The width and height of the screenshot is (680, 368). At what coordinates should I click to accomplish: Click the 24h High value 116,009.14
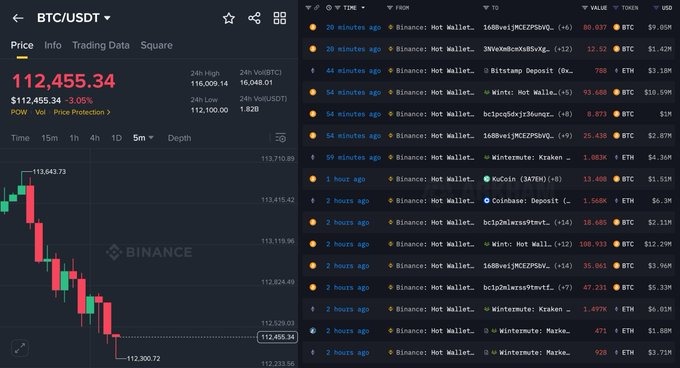(x=209, y=83)
